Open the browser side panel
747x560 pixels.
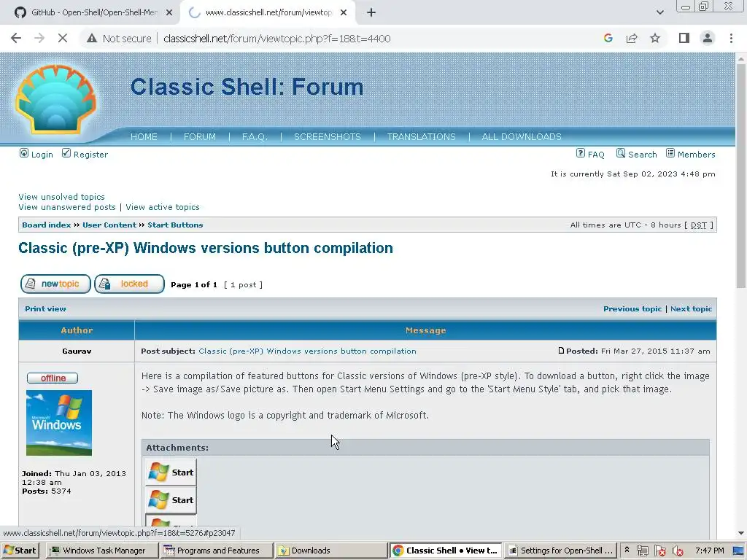click(684, 38)
